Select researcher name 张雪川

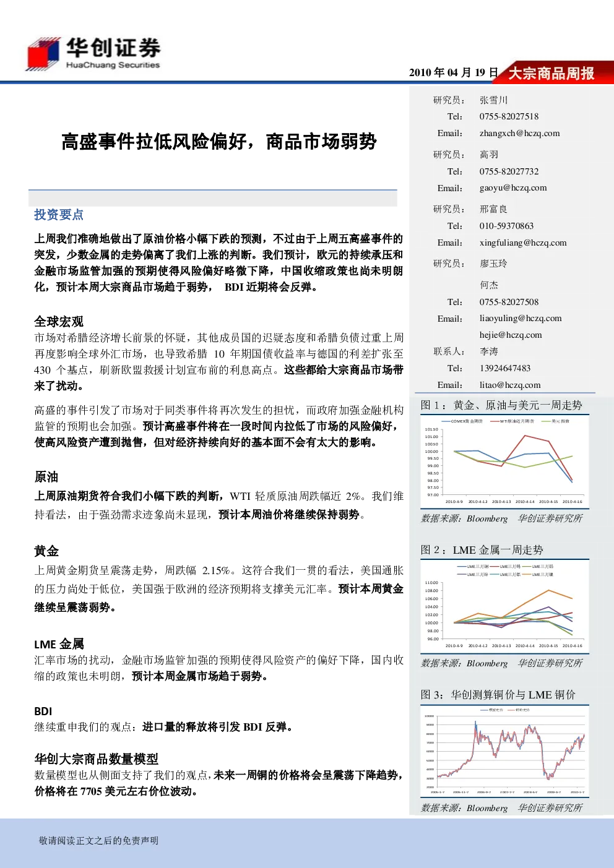pos(493,100)
